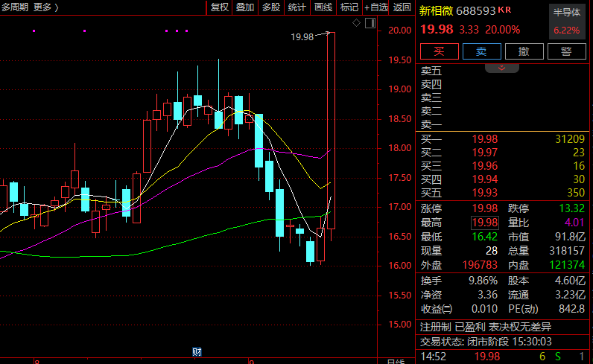Image resolution: width=593 pixels, height=364 pixels.
Task: Click the 返回 back button
Action: tap(402, 7)
